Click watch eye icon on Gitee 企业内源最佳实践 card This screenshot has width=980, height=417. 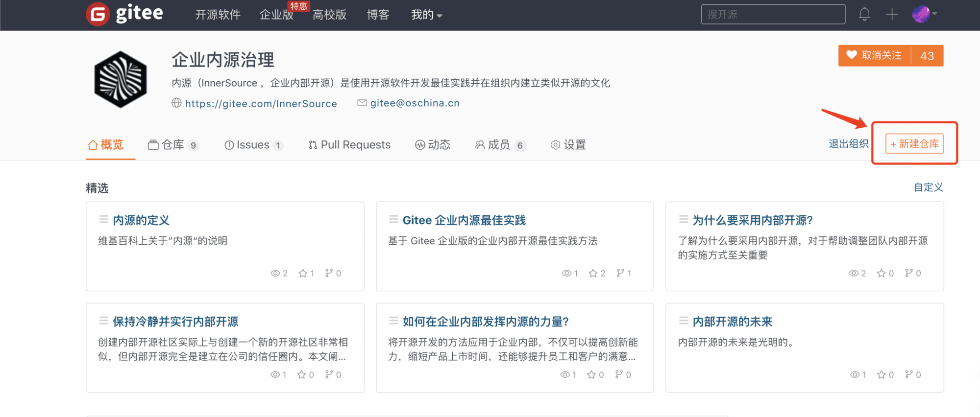coord(566,273)
